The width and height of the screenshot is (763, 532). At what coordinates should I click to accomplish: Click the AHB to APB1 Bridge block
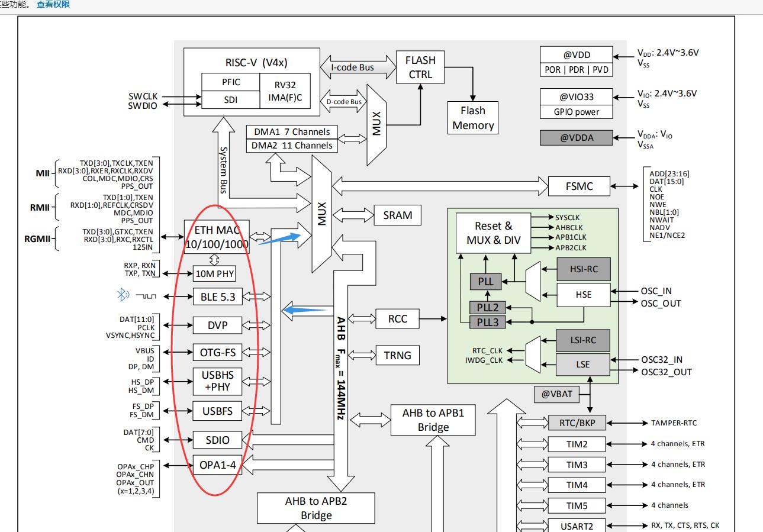433,420
